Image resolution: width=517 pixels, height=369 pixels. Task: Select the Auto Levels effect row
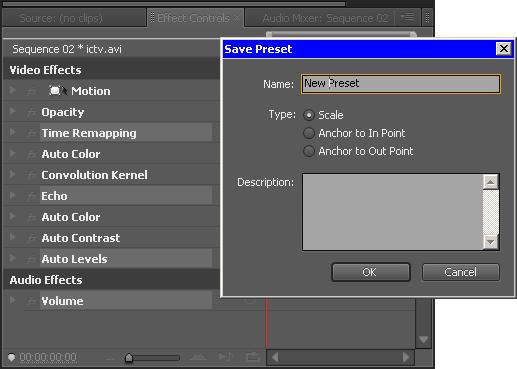[126, 259]
